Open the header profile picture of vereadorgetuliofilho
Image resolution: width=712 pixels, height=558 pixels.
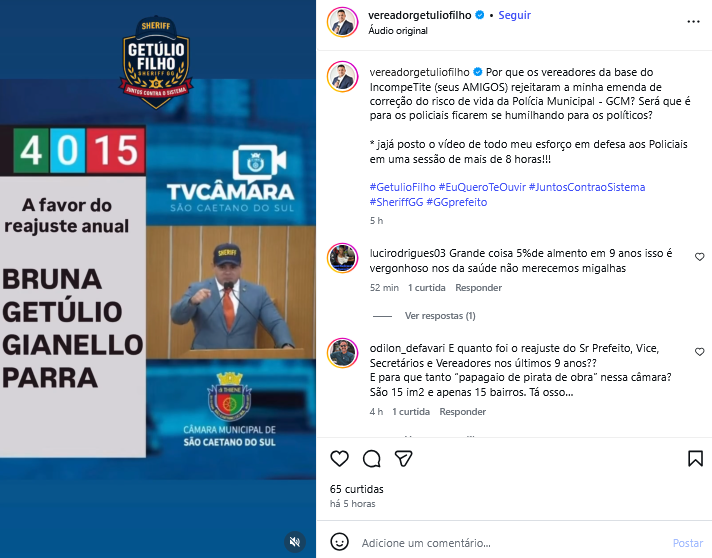click(342, 22)
